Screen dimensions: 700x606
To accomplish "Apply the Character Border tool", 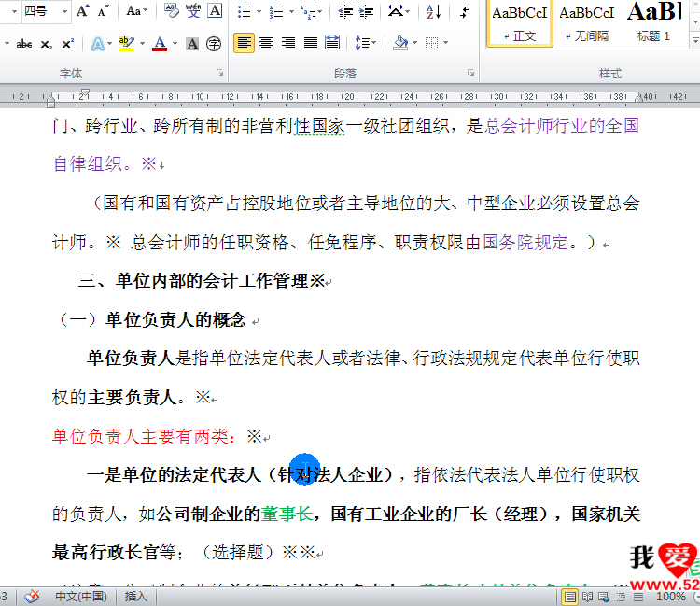I will point(216,10).
